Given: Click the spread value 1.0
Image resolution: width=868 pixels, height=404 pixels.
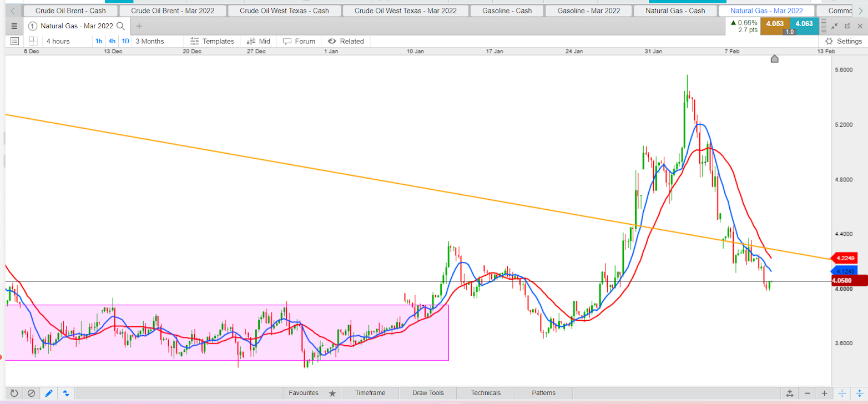Looking at the screenshot, I should [789, 32].
